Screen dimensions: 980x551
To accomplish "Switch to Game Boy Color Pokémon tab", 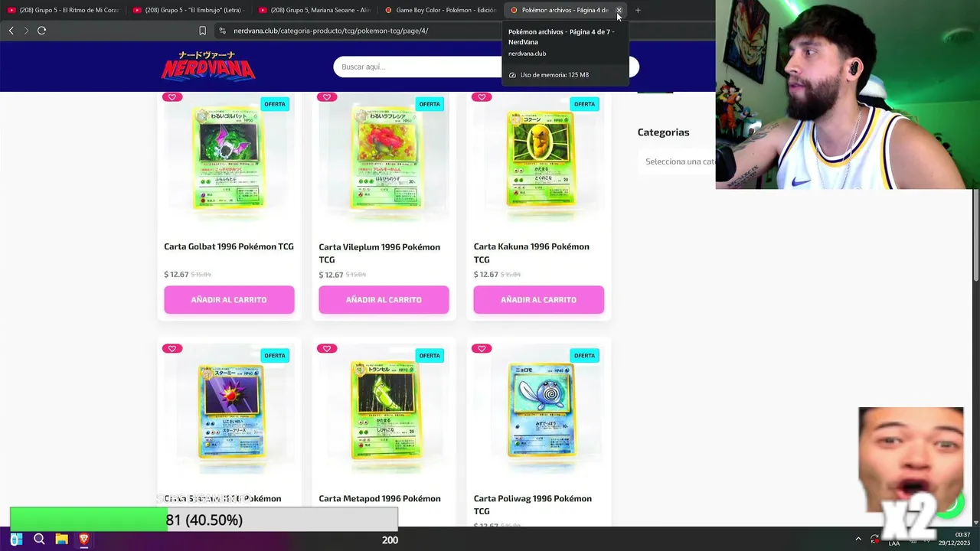I will click(x=439, y=10).
